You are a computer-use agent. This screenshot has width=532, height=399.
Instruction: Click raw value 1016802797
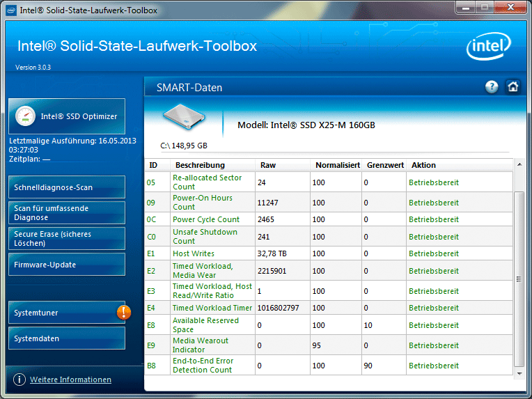[x=279, y=308]
